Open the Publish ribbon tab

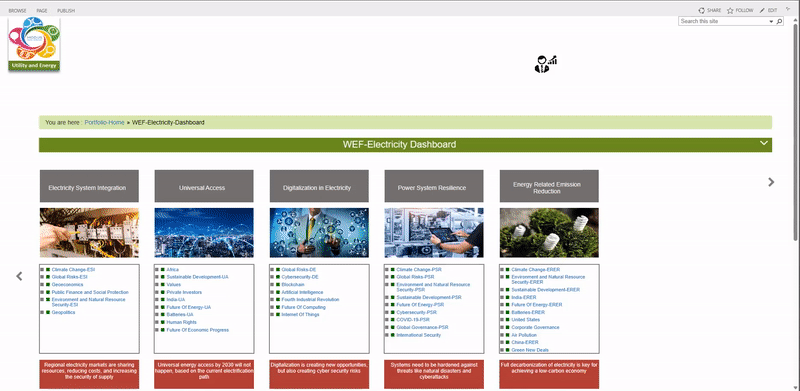click(x=66, y=11)
